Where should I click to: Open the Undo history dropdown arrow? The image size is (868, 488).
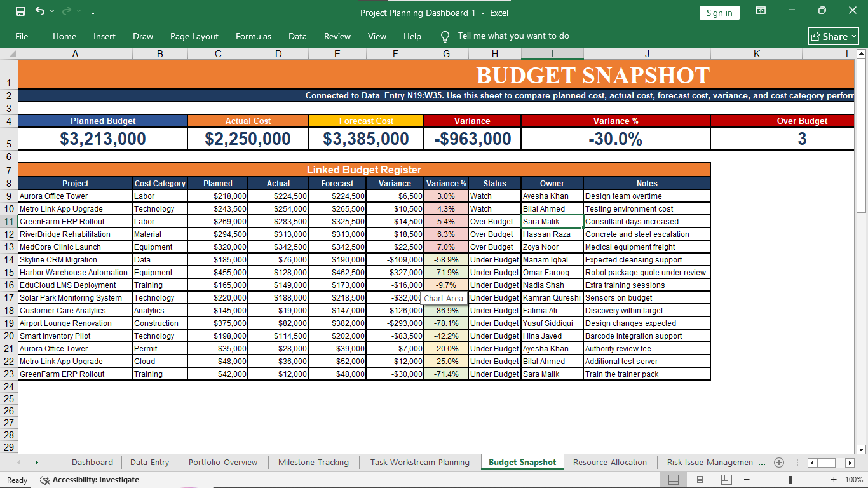(52, 11)
